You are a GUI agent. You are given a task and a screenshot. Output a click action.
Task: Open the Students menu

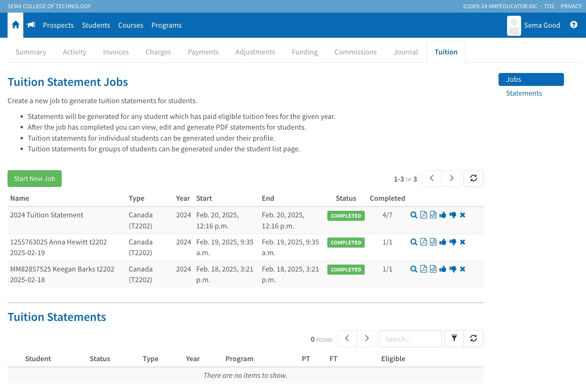point(96,25)
